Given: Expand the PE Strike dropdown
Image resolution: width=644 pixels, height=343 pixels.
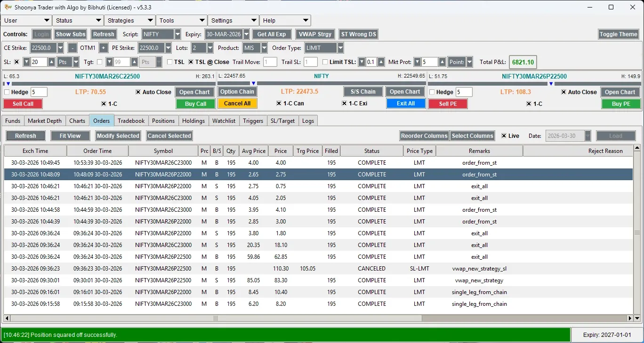Looking at the screenshot, I should pos(169,48).
